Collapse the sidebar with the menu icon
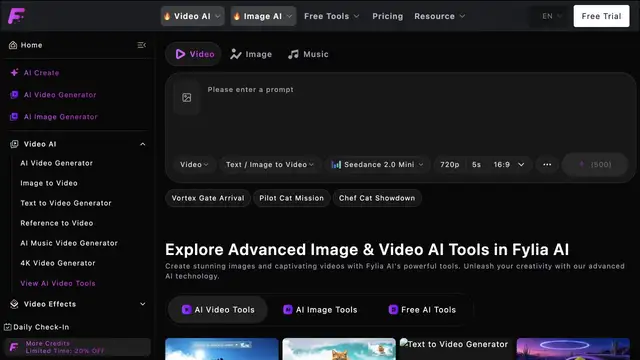Image resolution: width=640 pixels, height=360 pixels. (x=142, y=45)
